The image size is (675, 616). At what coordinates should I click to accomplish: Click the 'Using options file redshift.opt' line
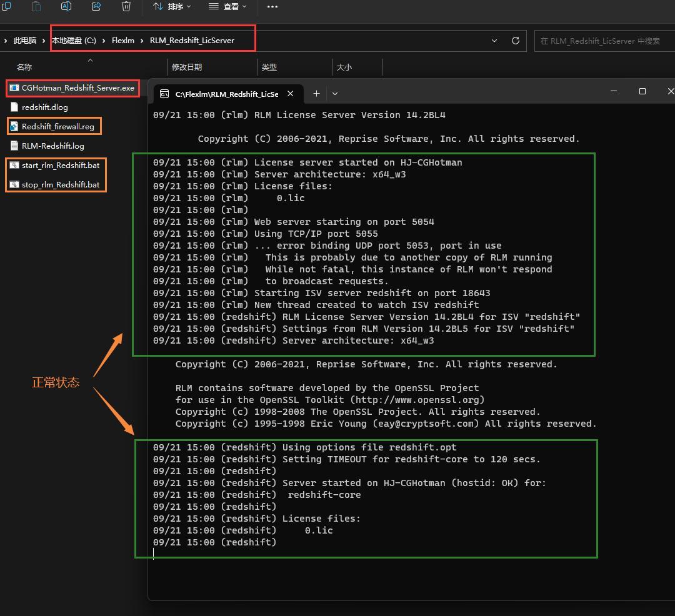point(305,447)
